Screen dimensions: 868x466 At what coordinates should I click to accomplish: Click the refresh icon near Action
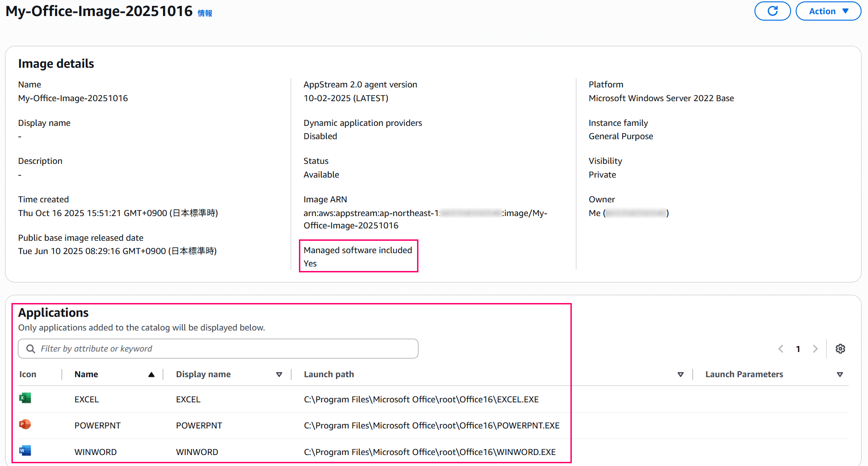pyautogui.click(x=772, y=11)
